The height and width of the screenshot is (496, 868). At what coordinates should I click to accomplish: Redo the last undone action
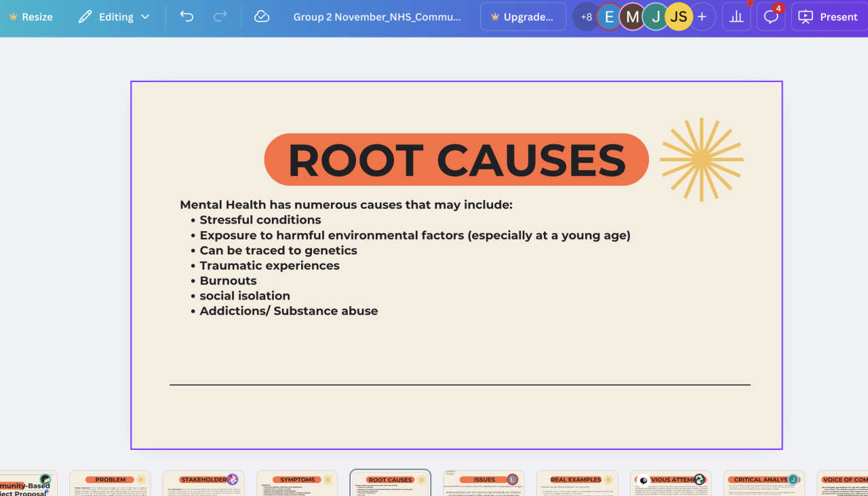[x=220, y=17]
